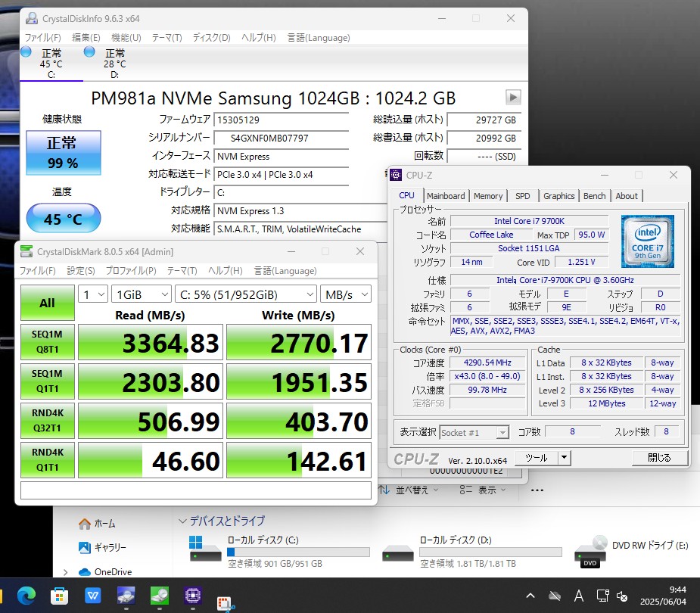Viewport: 700px width, 613px height.
Task: Click the OneDrive tray icon in taskbar
Action: point(555,596)
